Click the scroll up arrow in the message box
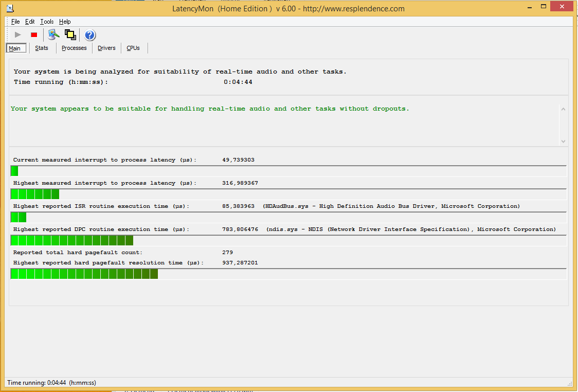The height and width of the screenshot is (392, 578). [563, 109]
